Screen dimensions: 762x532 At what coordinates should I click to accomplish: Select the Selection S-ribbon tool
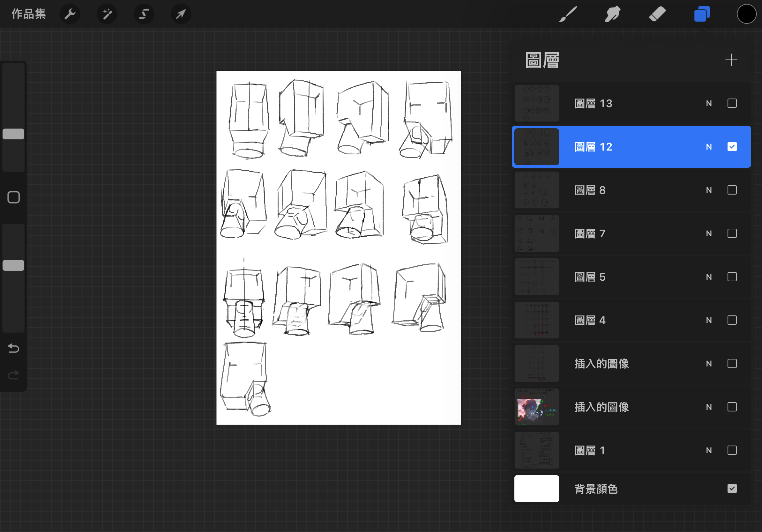pos(144,14)
